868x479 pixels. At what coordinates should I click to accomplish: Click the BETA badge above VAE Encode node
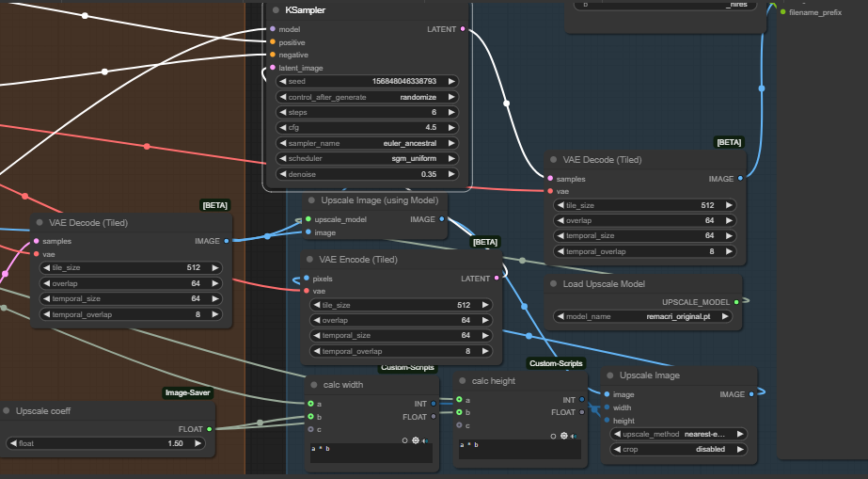click(x=484, y=242)
